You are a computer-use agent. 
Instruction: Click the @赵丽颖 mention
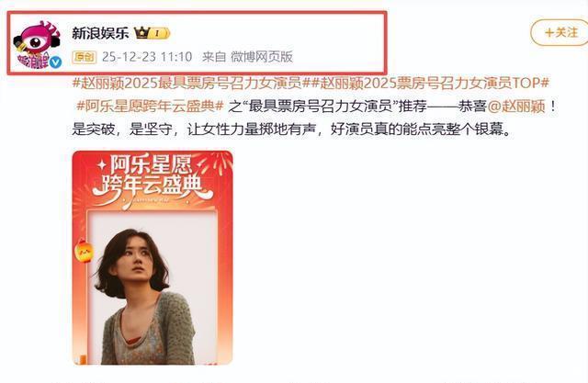(x=516, y=107)
